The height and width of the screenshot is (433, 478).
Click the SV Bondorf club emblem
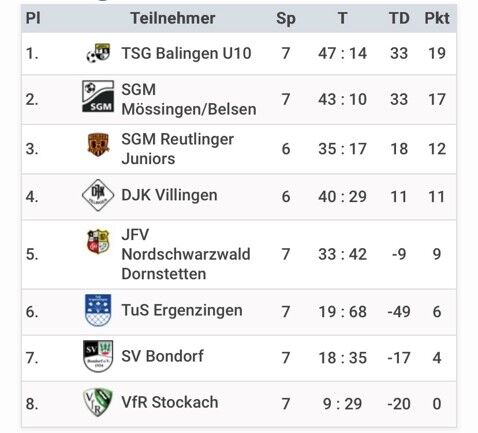[98, 356]
